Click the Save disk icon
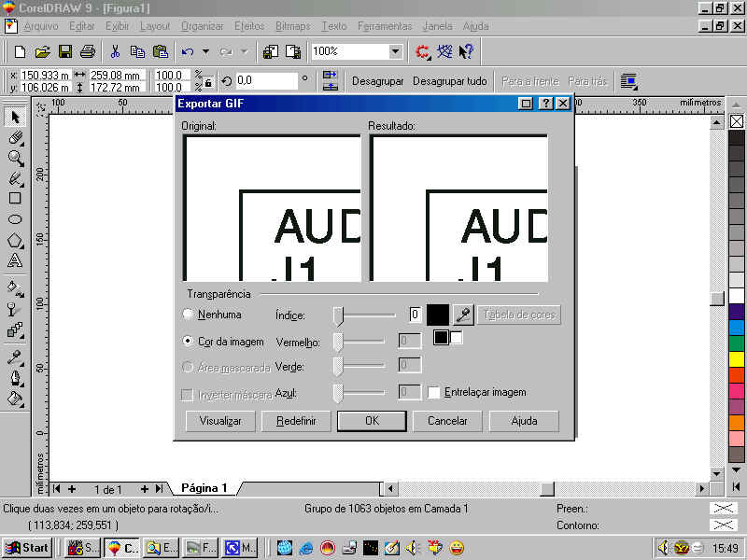The width and height of the screenshot is (747, 560). tap(65, 51)
